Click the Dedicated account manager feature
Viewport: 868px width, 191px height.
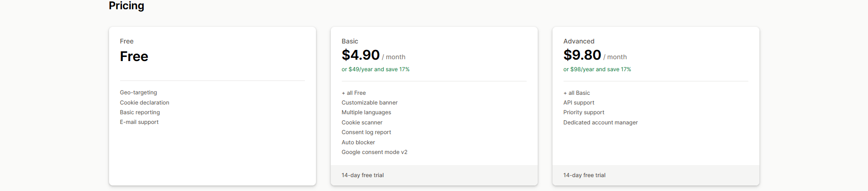click(x=600, y=123)
